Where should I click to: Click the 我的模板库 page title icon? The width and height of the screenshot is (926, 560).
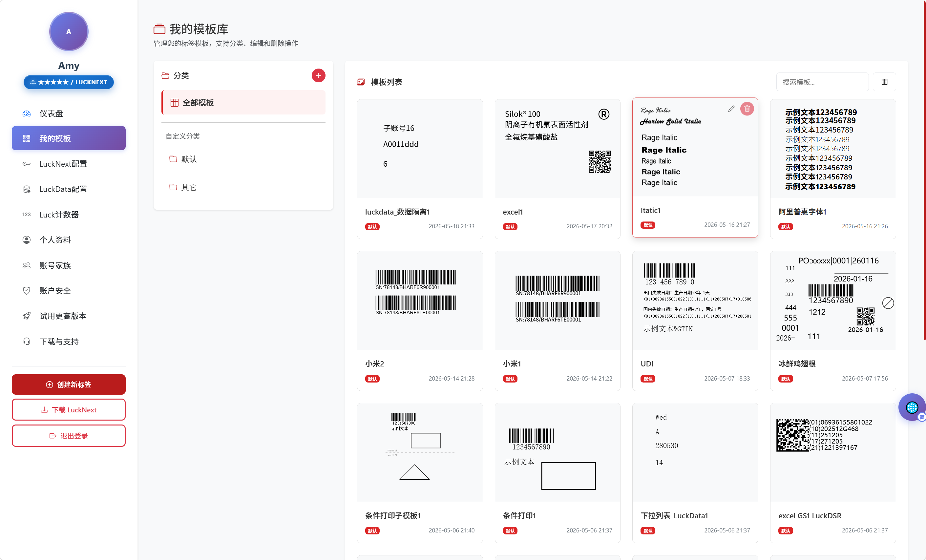(x=159, y=29)
